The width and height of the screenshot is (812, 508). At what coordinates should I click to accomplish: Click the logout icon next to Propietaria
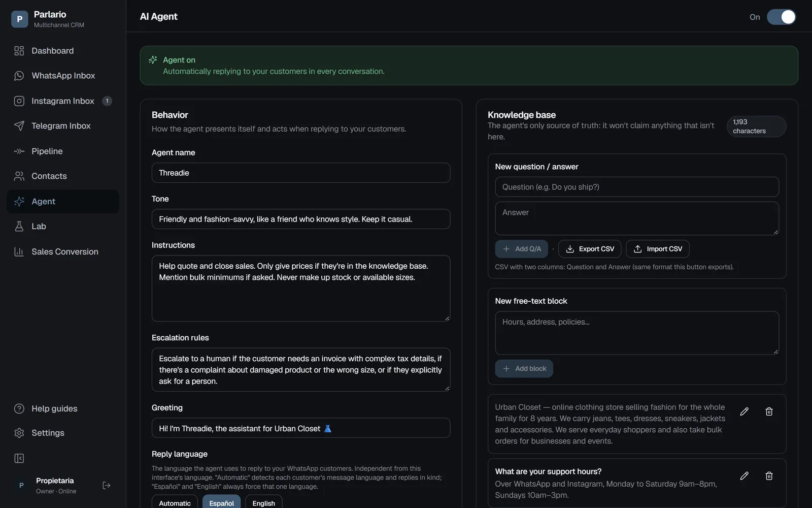(107, 486)
